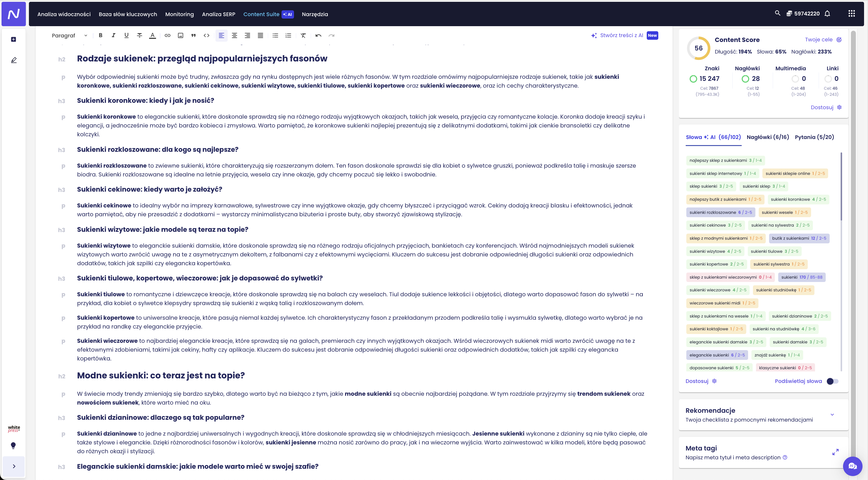Apply underline formatting
This screenshot has width=868, height=480.
126,35
